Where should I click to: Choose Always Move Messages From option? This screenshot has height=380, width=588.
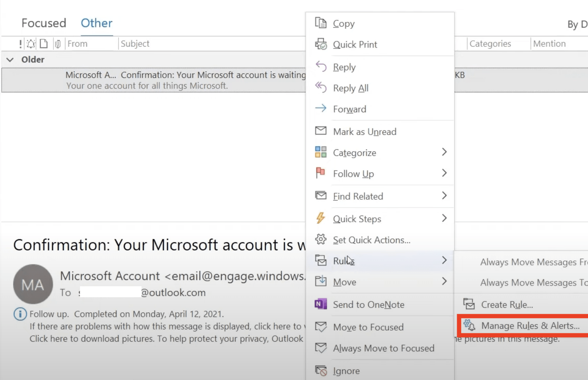pyautogui.click(x=522, y=262)
